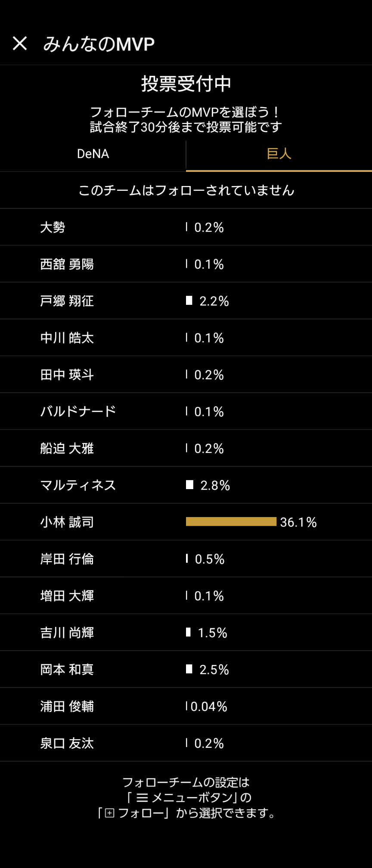Tap 浦田 俊輔 player name
372x868 pixels.
click(x=67, y=707)
